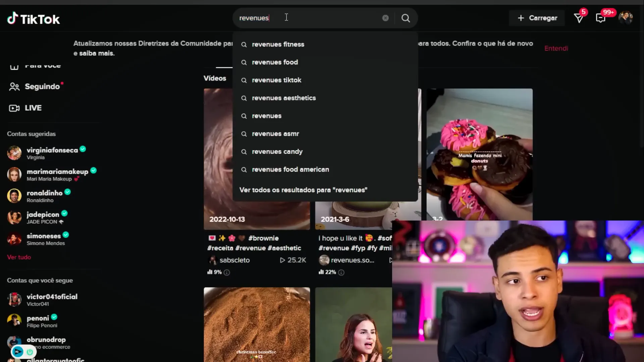Open the Seguindo feed

(42, 86)
